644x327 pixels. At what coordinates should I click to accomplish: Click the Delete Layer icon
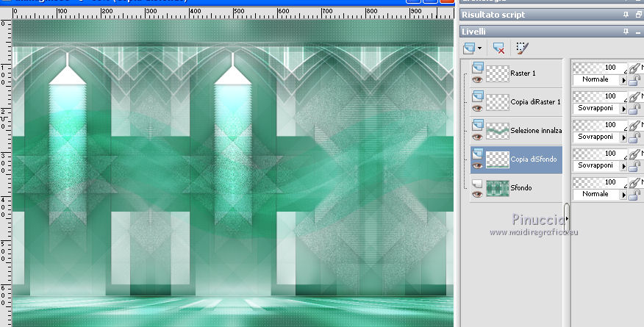coord(499,48)
